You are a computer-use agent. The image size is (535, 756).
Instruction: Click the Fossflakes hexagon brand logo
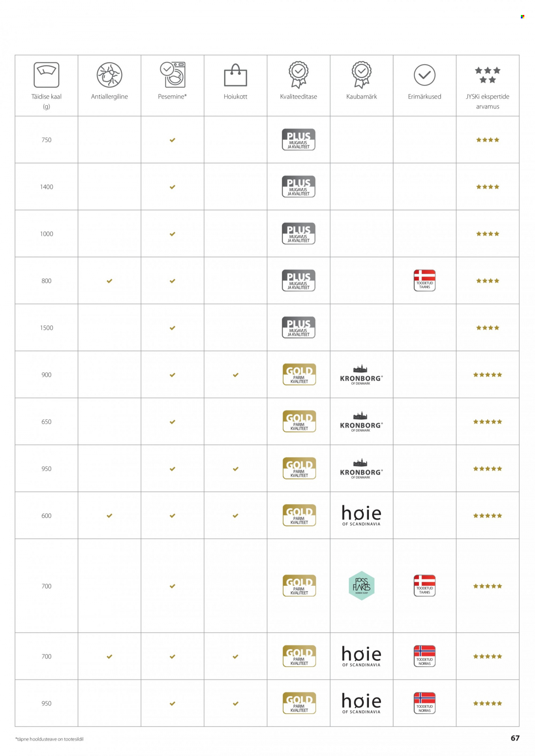362,585
